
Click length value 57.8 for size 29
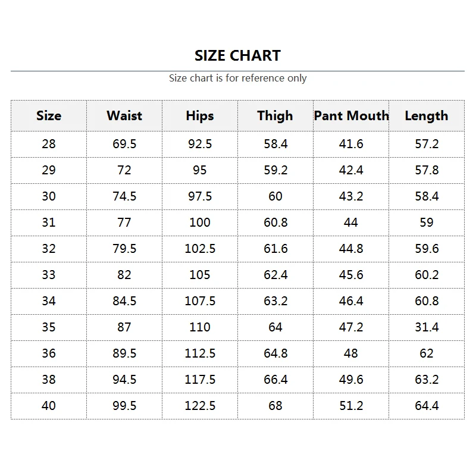pyautogui.click(x=427, y=170)
